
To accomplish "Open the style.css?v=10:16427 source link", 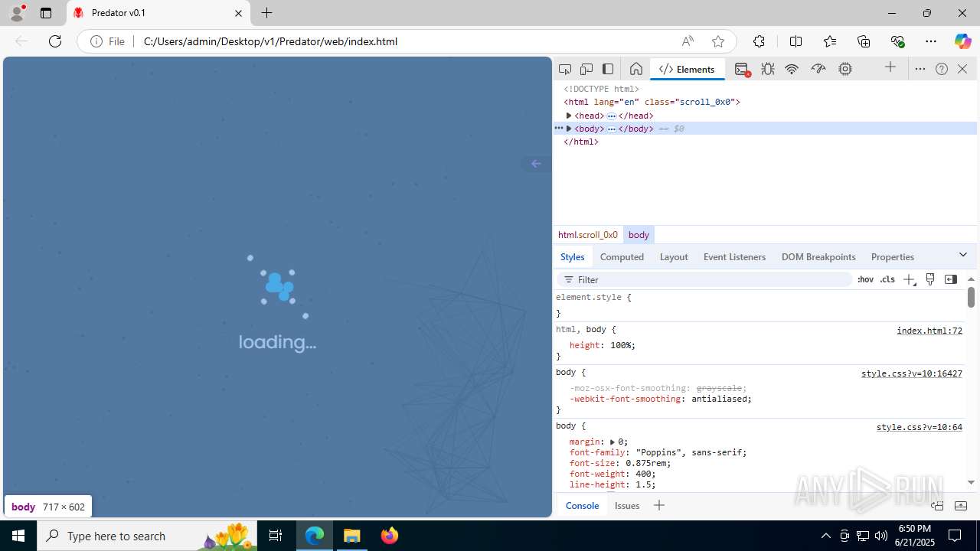I will point(912,373).
